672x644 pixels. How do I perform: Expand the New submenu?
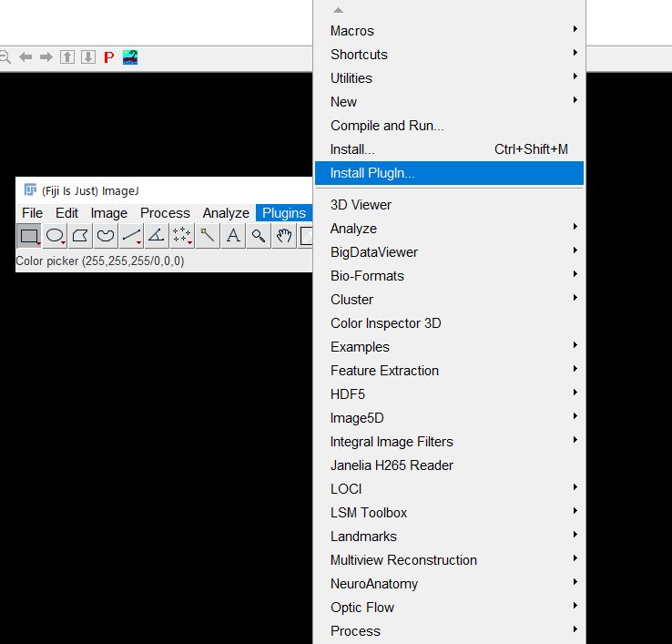(x=449, y=102)
